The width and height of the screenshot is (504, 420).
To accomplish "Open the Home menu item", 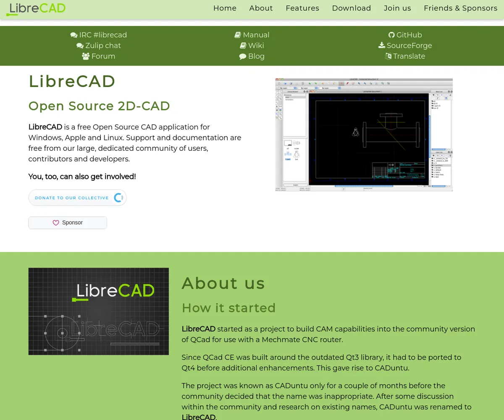I will click(x=225, y=8).
